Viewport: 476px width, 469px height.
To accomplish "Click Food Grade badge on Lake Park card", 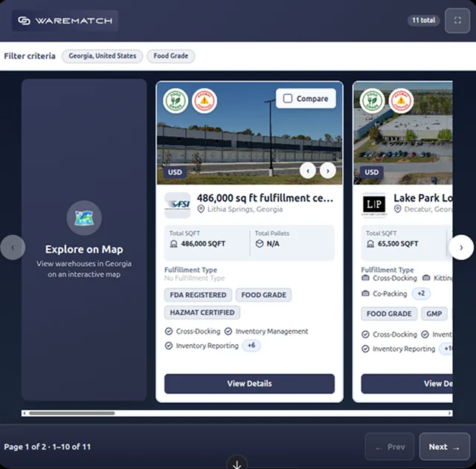I will click(372, 101).
